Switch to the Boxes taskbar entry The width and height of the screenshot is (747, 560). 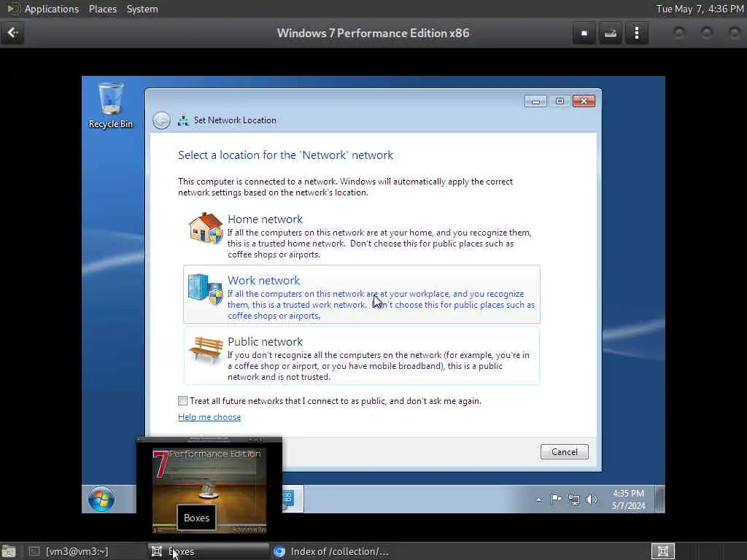click(209, 551)
